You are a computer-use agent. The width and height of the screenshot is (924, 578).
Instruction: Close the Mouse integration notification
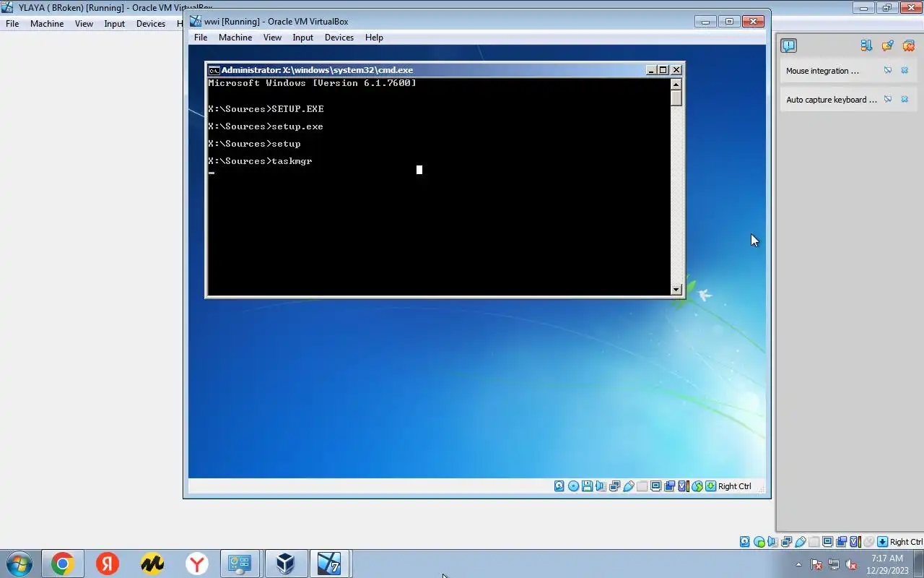905,71
